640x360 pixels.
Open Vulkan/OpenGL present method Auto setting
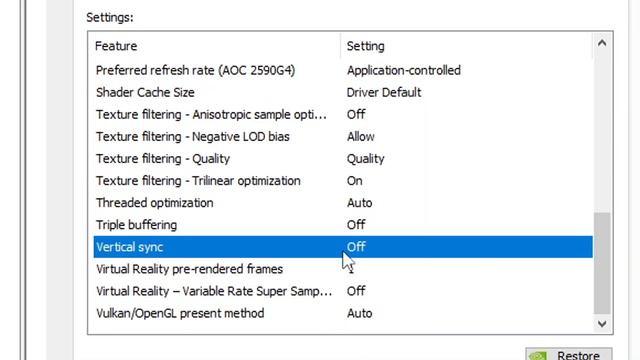[x=359, y=313]
